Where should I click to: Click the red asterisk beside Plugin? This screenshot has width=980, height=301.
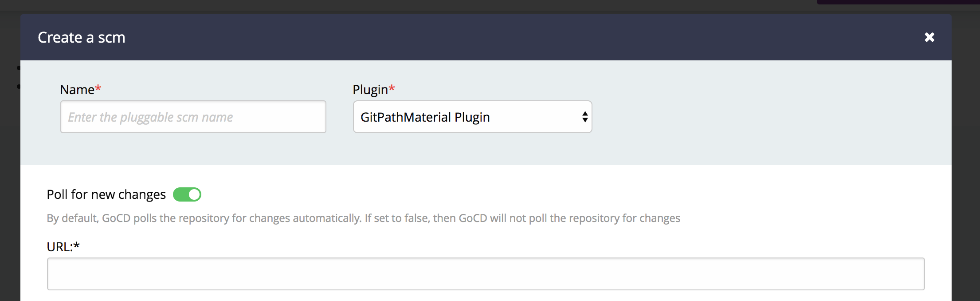click(x=392, y=89)
